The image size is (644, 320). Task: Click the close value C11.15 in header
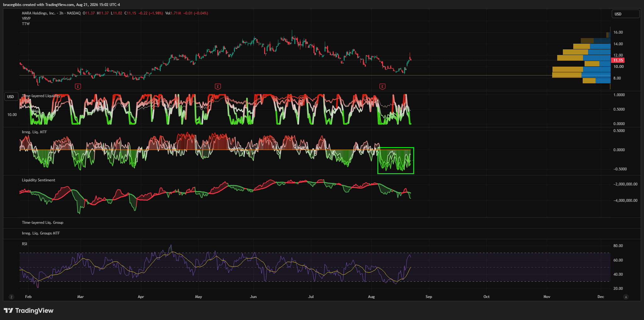(130, 13)
